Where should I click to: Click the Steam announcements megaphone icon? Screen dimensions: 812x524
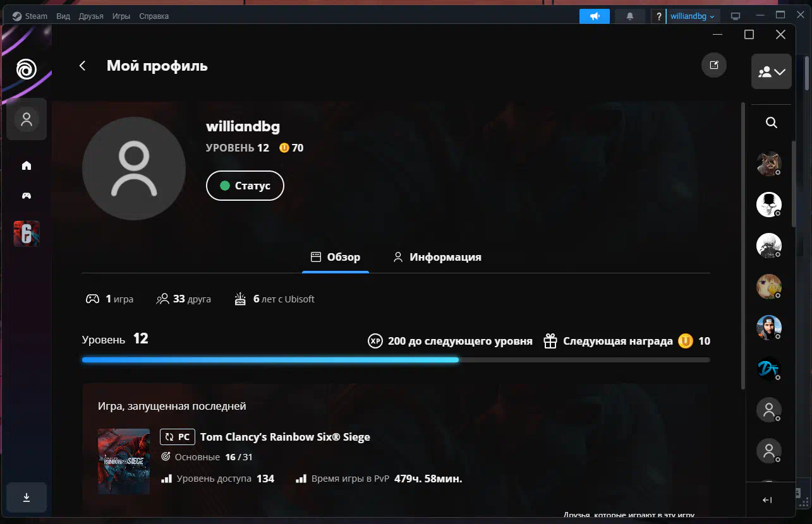coord(595,16)
